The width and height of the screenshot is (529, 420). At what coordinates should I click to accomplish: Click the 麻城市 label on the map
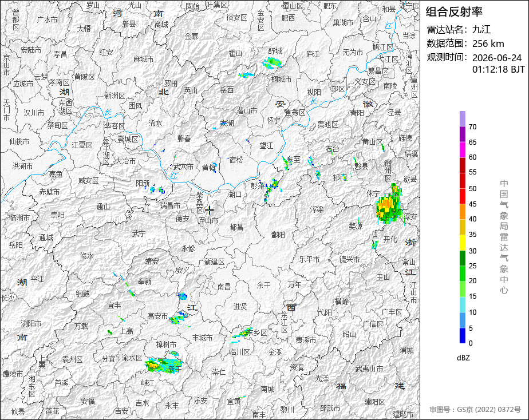pos(143,60)
